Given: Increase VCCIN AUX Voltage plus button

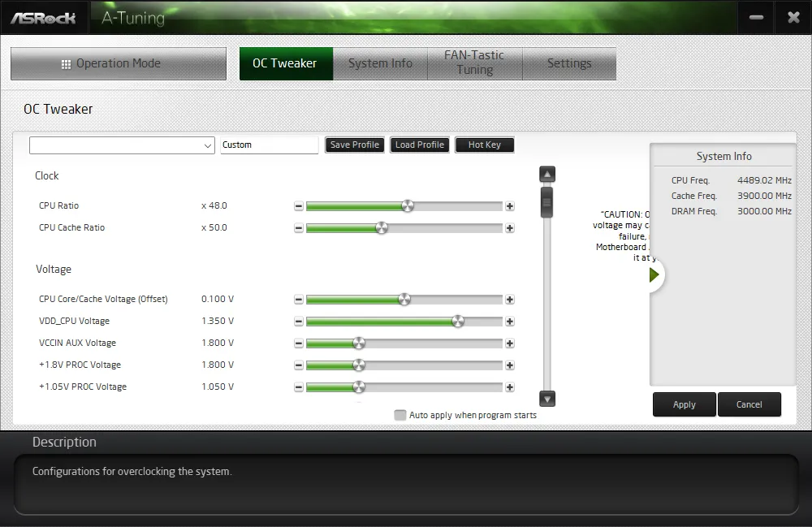Looking at the screenshot, I should coord(510,343).
